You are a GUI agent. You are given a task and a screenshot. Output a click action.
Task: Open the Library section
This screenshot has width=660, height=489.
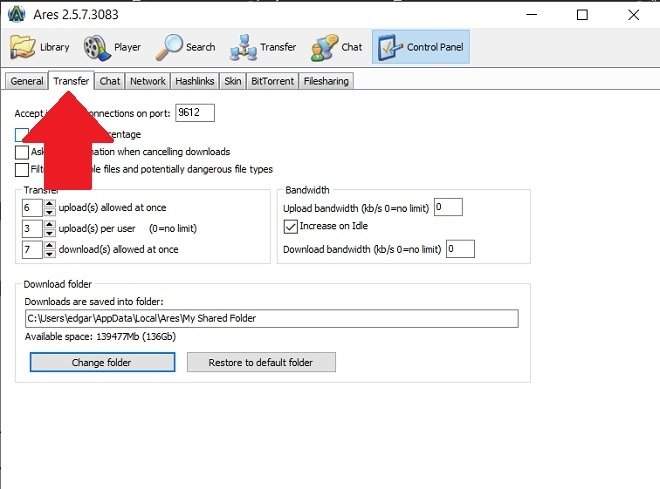pos(40,47)
